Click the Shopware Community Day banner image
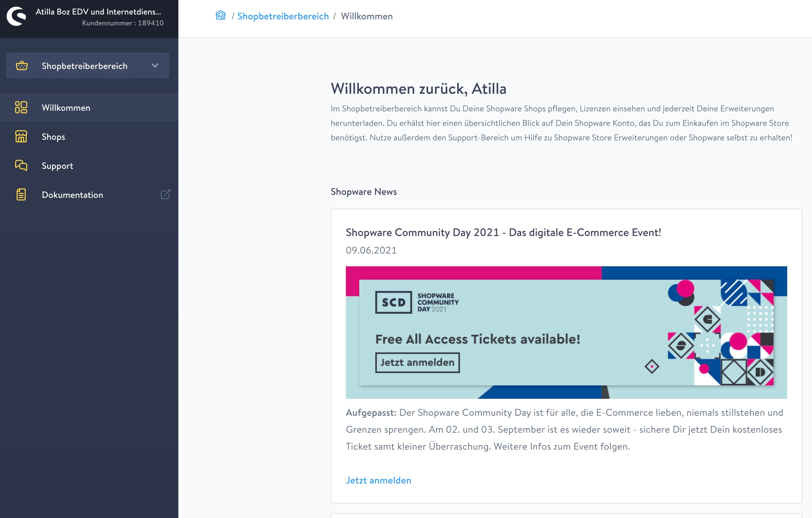The height and width of the screenshot is (518, 812). (566, 333)
